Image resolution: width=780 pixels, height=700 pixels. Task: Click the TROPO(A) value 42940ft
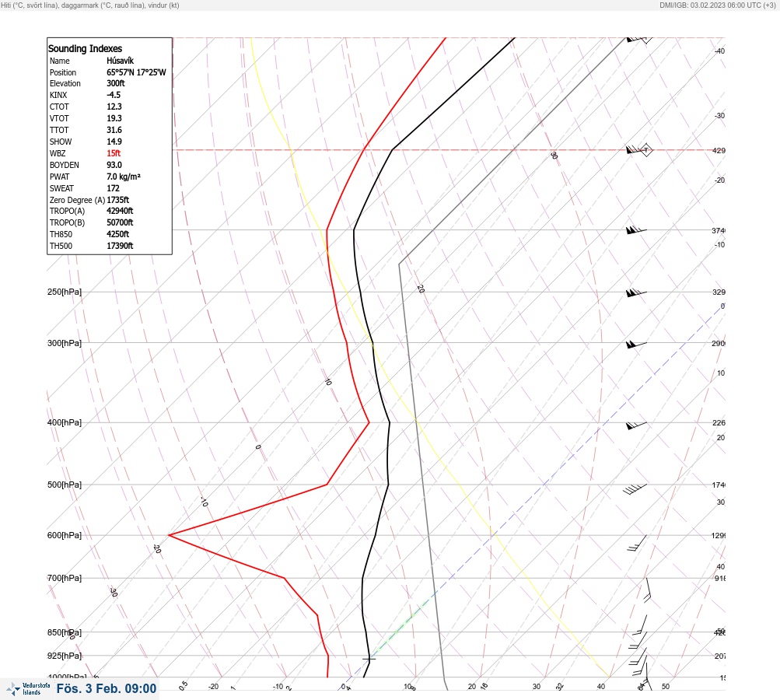coord(120,211)
